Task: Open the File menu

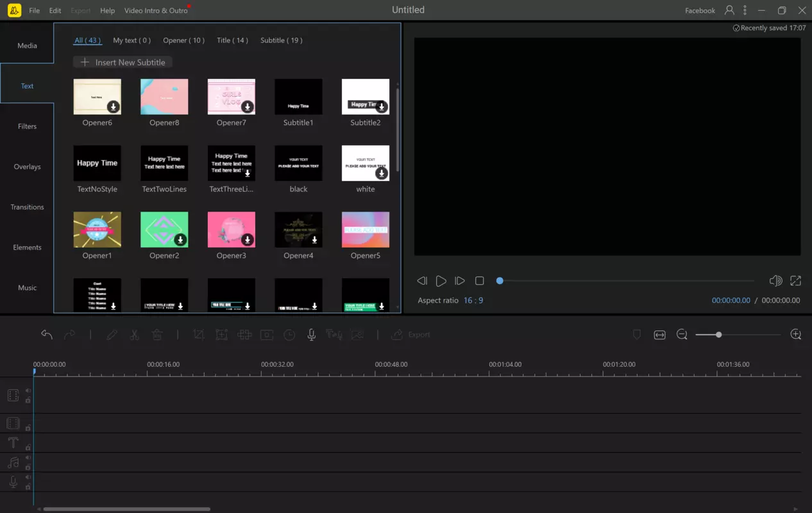Action: point(34,10)
